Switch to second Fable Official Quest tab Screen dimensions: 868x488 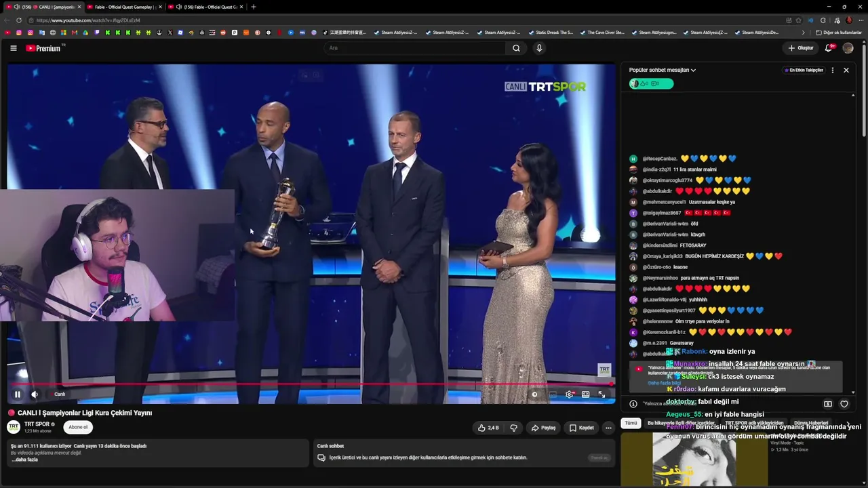(x=125, y=7)
